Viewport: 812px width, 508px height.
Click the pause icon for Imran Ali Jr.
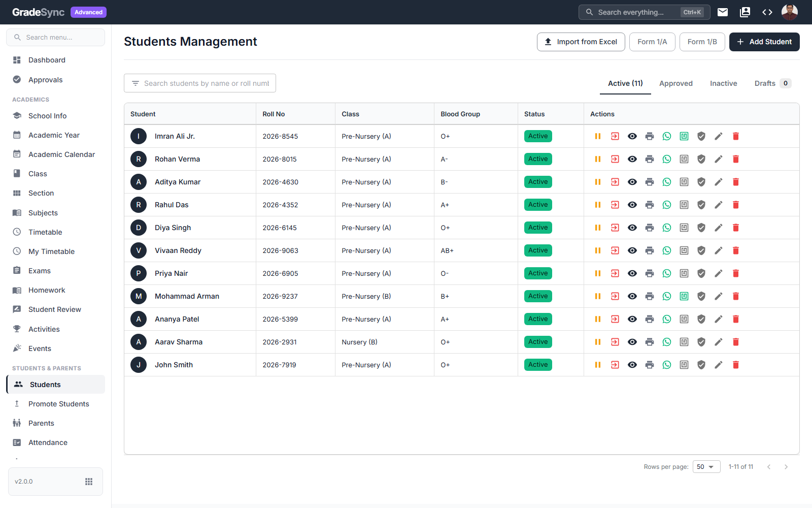tap(598, 136)
